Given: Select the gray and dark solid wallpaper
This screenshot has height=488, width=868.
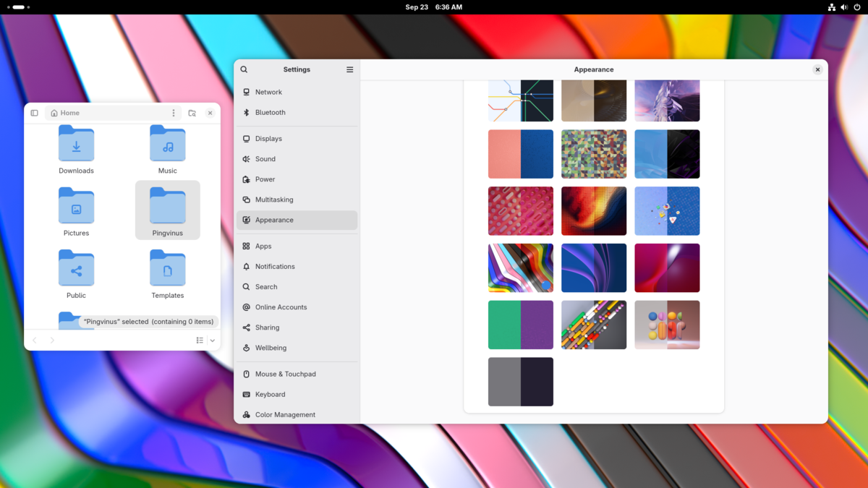Looking at the screenshot, I should point(520,382).
